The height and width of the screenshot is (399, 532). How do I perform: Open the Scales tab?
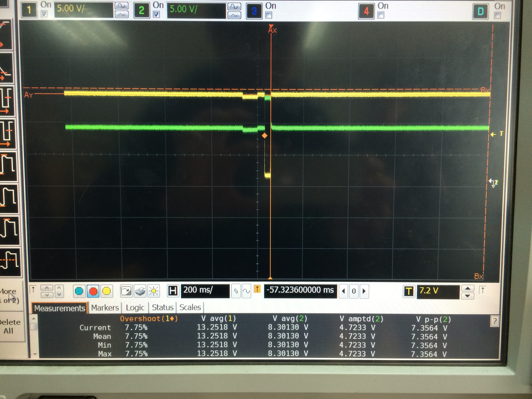(x=190, y=307)
